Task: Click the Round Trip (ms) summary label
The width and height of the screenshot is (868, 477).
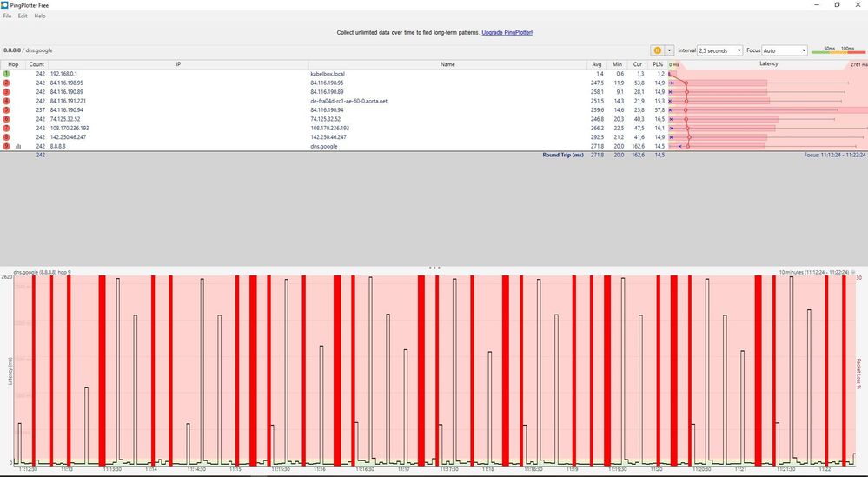Action: (x=563, y=155)
